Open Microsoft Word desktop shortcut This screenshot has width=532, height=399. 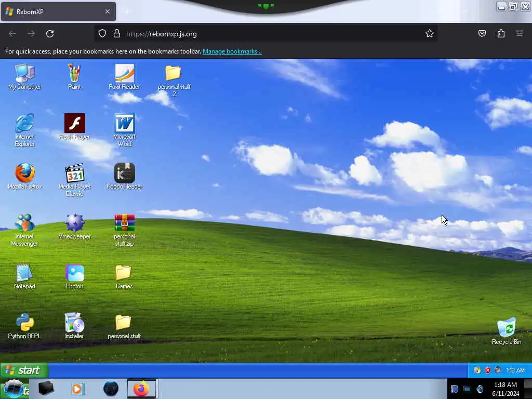click(x=124, y=130)
